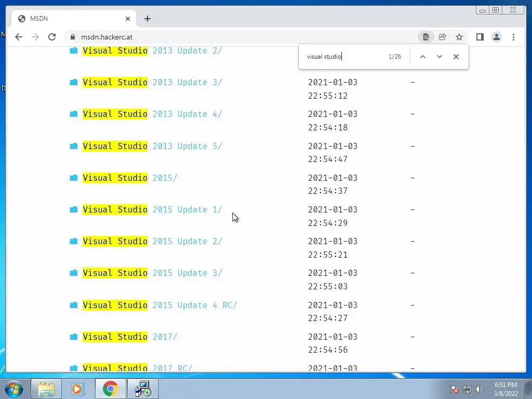This screenshot has height=399, width=532.
Task: Open Action Center flag icon in tray
Action: pyautogui.click(x=455, y=389)
